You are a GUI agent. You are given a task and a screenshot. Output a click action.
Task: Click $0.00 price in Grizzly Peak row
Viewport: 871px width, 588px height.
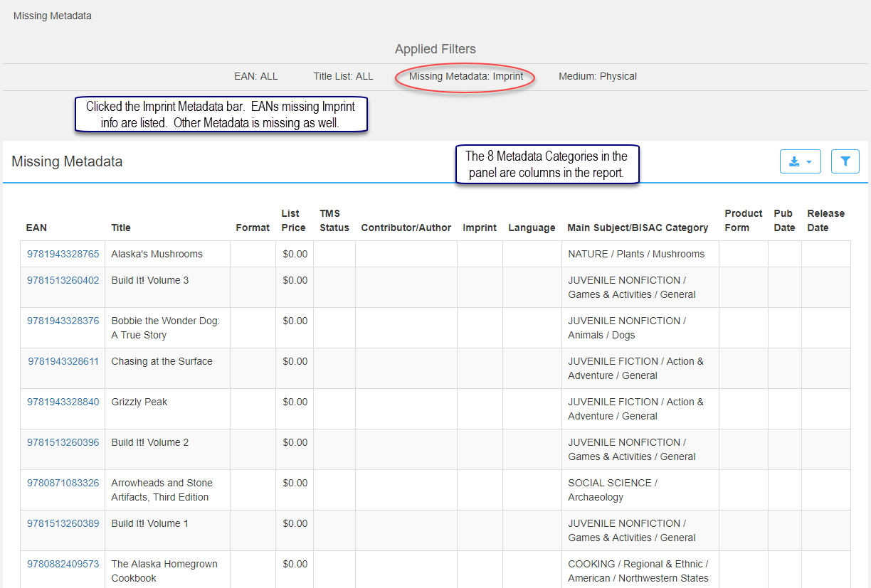click(295, 402)
